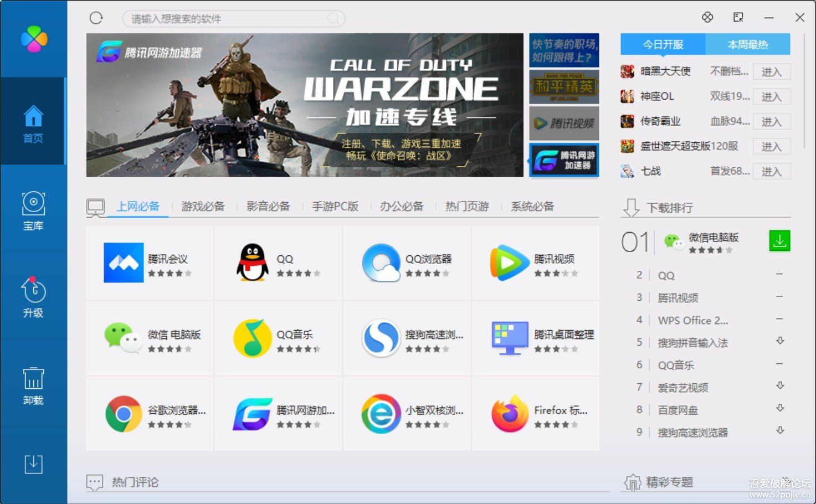Click green download button for 微信电脑版
Screen dimensions: 816x504
coord(779,241)
